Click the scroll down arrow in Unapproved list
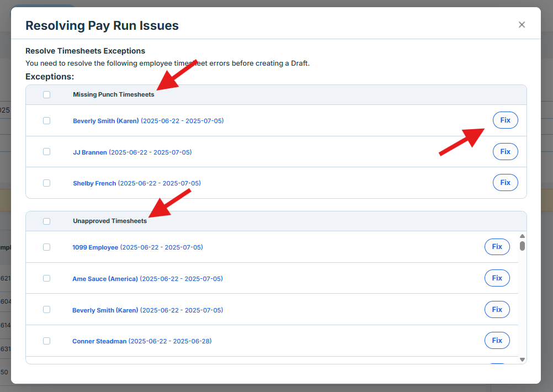553x392 pixels. click(523, 359)
